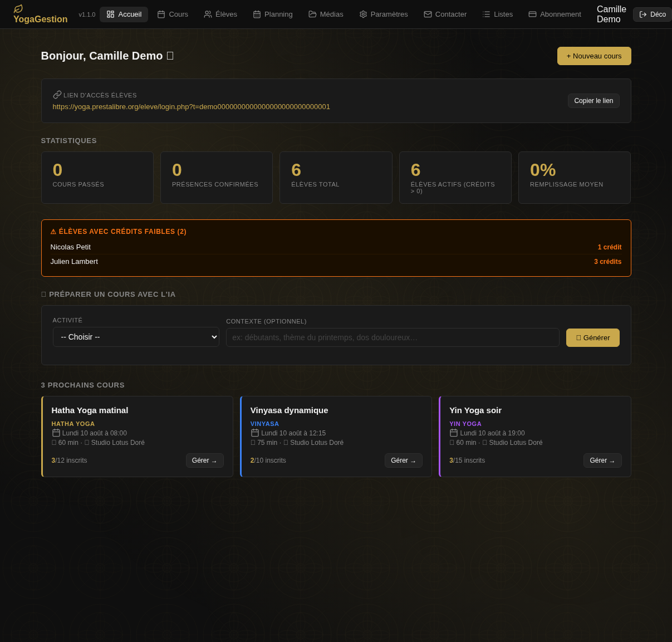
Task: Click the Cours calendar icon in navbar
Action: 161,14
